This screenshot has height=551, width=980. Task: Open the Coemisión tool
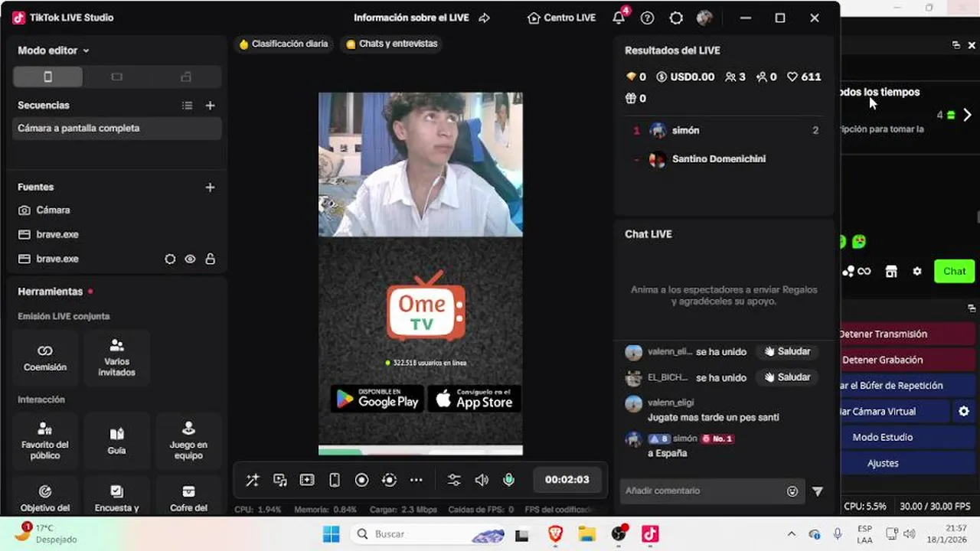[45, 357]
